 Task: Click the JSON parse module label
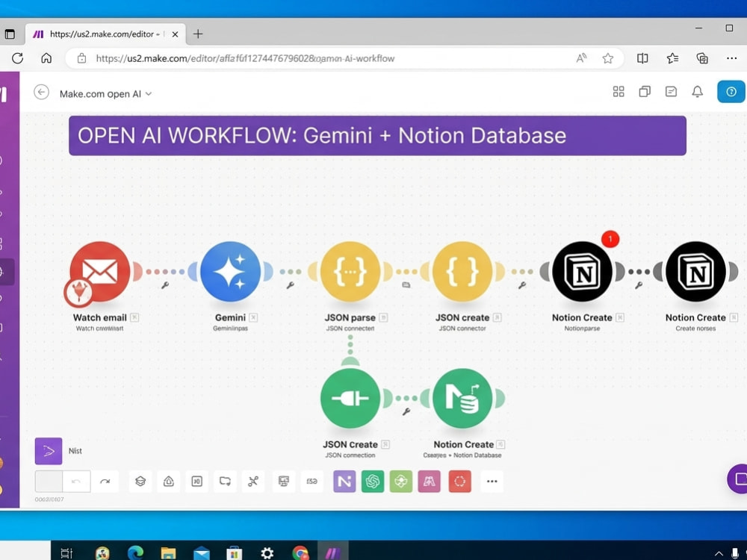[350, 317]
